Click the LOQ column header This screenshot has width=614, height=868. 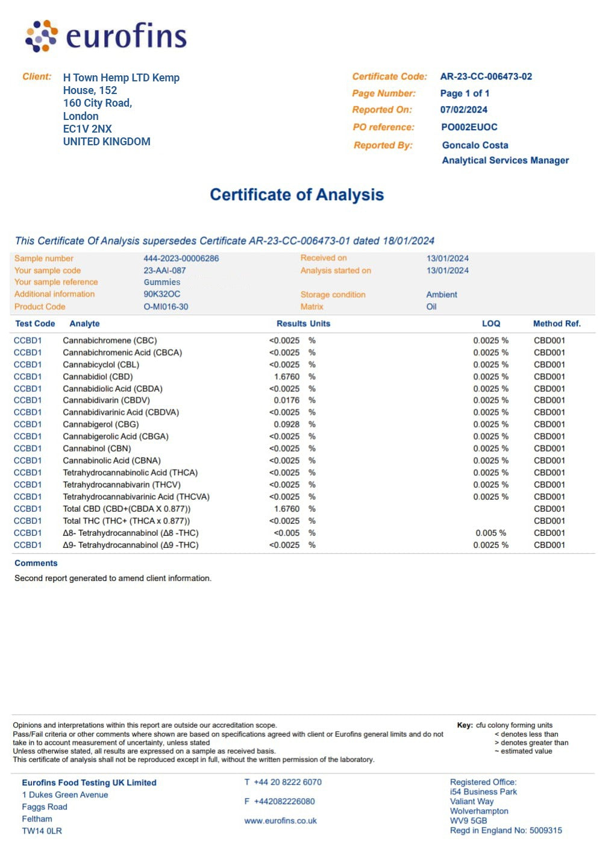pyautogui.click(x=490, y=324)
